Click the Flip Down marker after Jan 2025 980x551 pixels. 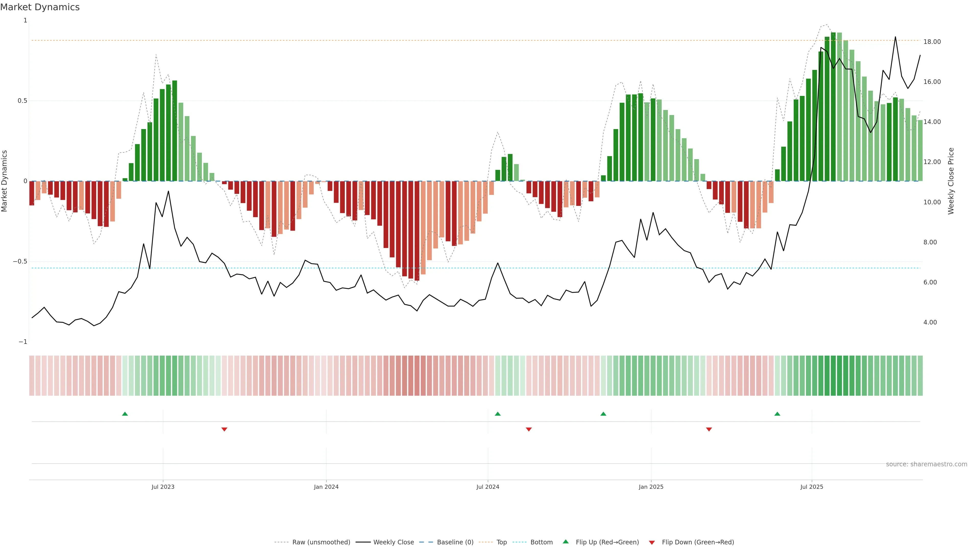pos(709,429)
